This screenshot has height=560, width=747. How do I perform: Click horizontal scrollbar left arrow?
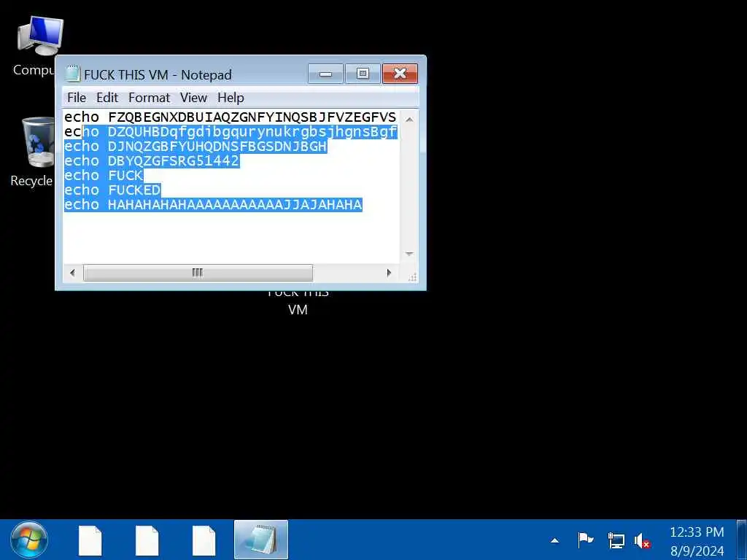coord(72,273)
